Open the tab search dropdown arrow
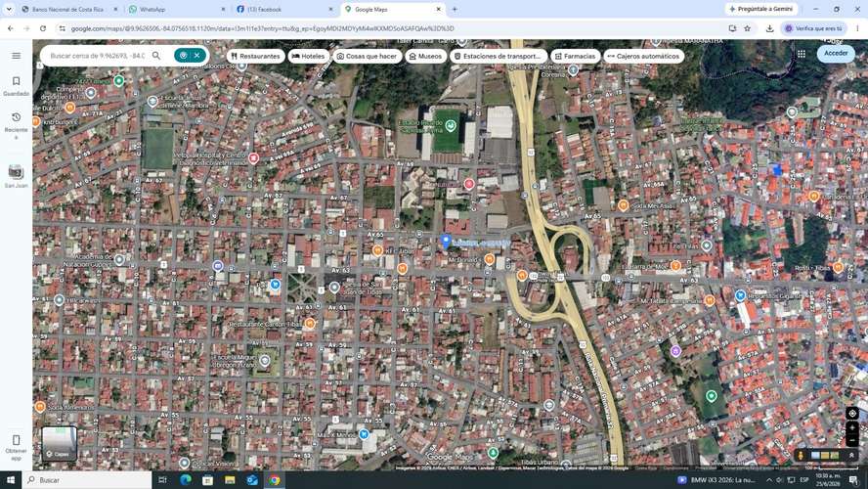Viewport: 868px width, 489px height. click(x=9, y=10)
